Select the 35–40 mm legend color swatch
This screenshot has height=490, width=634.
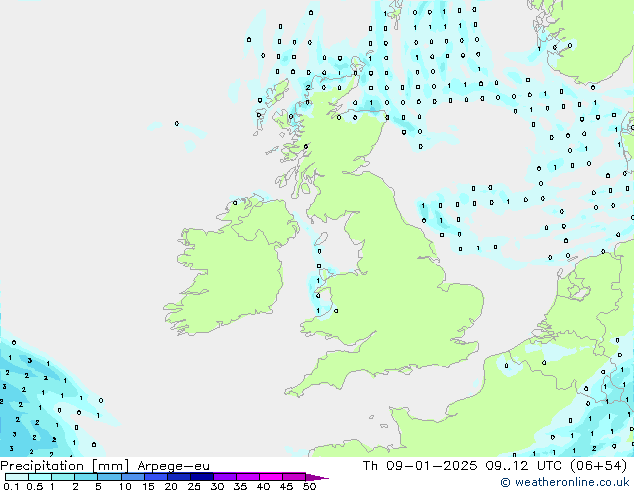pos(248,477)
